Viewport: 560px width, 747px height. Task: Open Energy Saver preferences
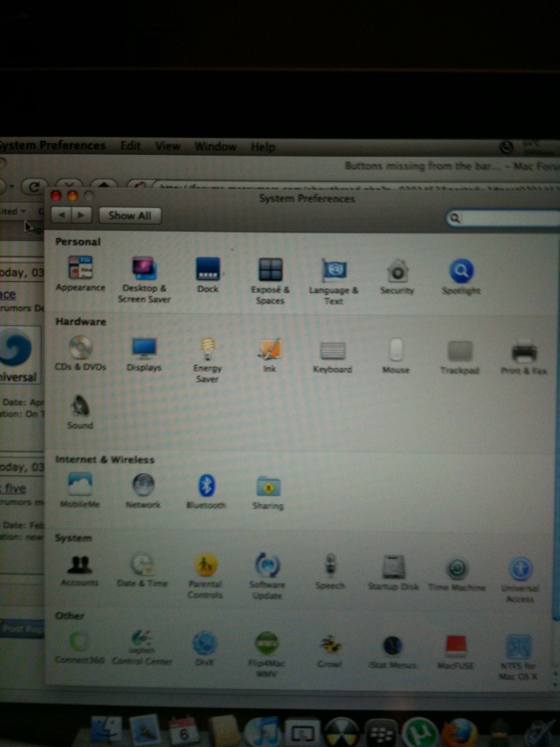[x=207, y=360]
